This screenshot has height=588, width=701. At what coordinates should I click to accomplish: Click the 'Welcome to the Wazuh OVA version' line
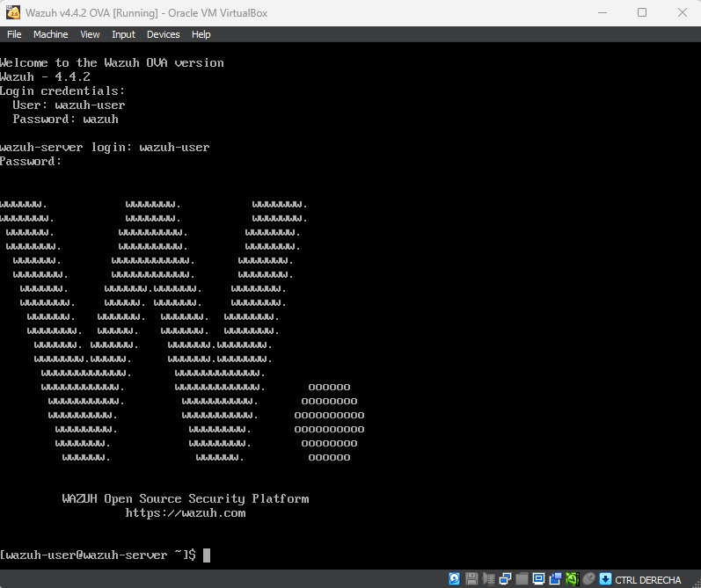point(112,63)
